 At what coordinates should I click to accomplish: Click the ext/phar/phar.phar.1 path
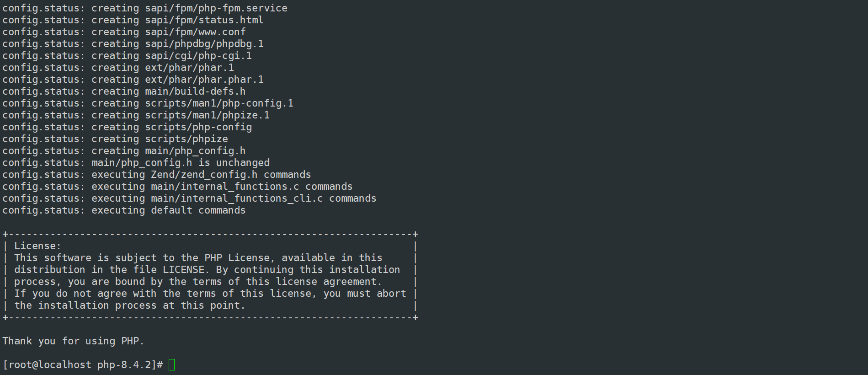pyautogui.click(x=204, y=80)
